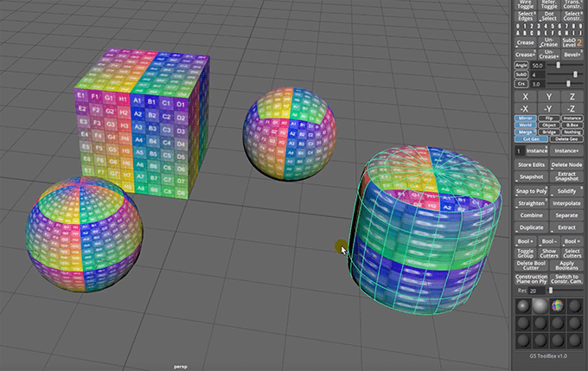The image size is (588, 371).
Task: Click the -Y axis button
Action: point(549,109)
